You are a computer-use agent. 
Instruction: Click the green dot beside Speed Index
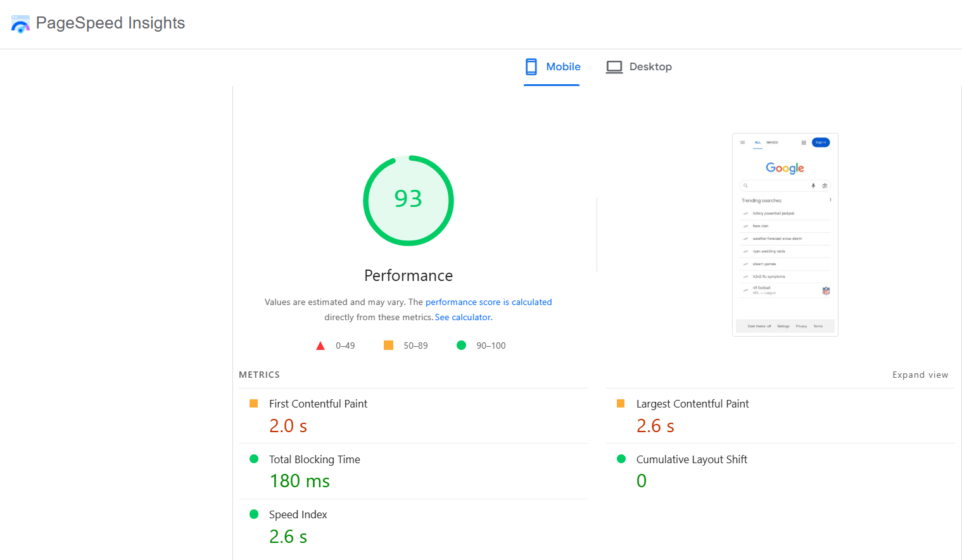point(254,514)
